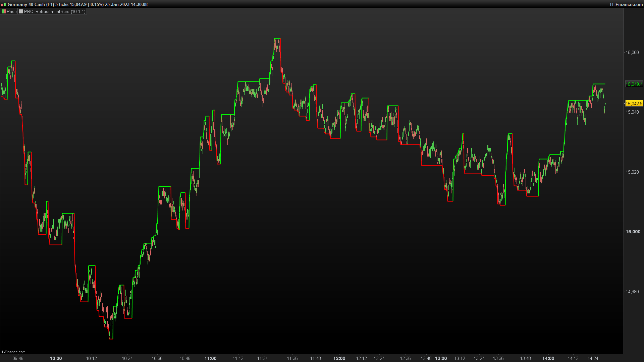Click the 13:00 time axis marker
644x362 pixels.
point(441,358)
